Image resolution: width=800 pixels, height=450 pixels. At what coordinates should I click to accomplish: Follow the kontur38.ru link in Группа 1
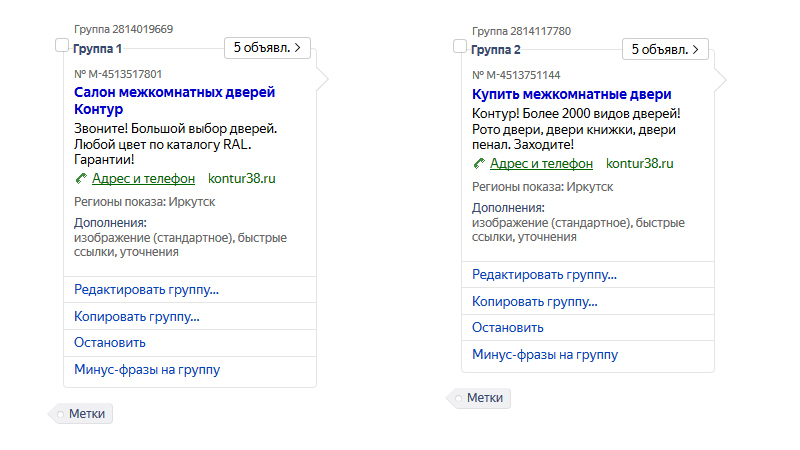coord(241,179)
